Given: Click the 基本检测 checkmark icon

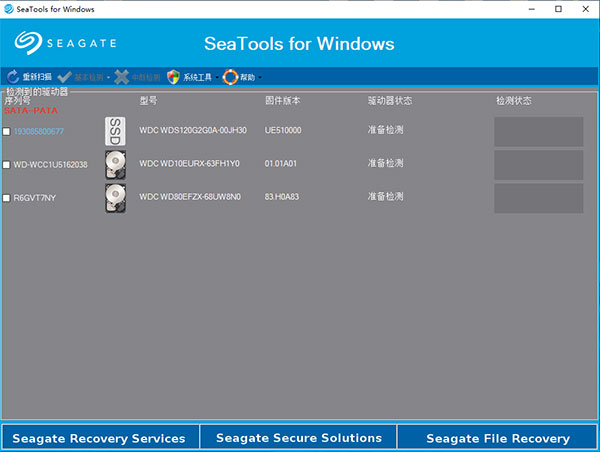Looking at the screenshot, I should (x=65, y=76).
